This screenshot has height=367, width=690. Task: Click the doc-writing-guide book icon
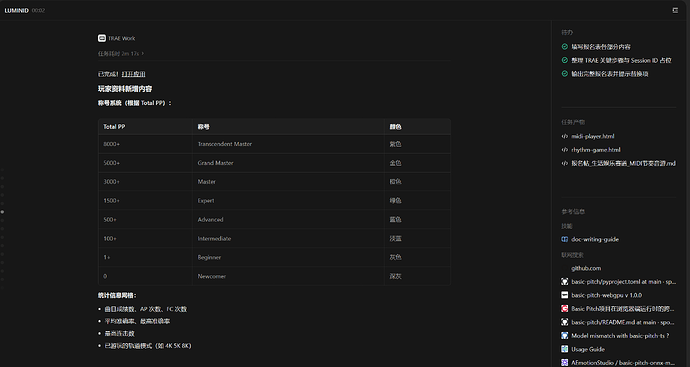coord(565,239)
